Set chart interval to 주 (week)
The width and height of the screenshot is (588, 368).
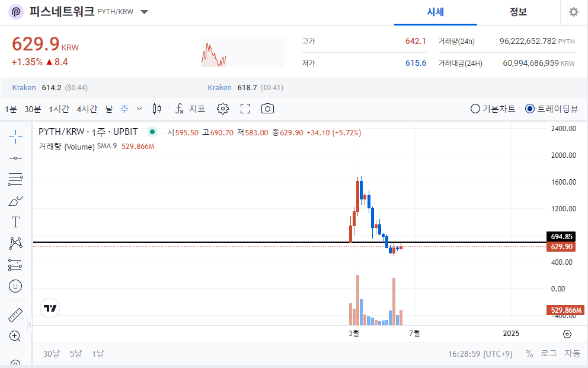tap(124, 109)
